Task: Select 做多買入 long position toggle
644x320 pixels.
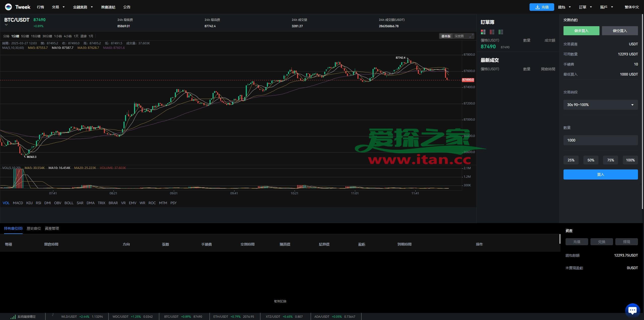Action: pyautogui.click(x=581, y=31)
